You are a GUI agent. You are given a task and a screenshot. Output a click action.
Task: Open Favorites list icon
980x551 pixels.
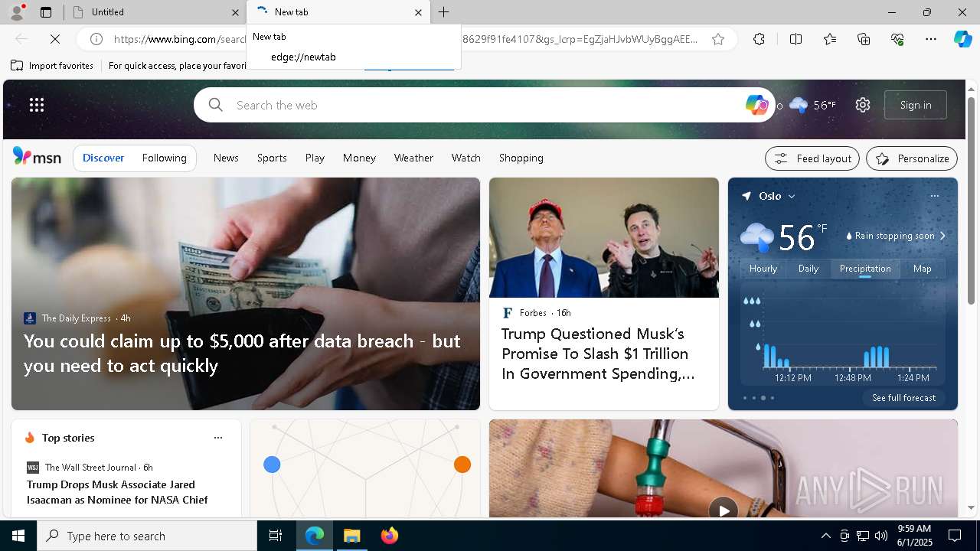(x=830, y=39)
